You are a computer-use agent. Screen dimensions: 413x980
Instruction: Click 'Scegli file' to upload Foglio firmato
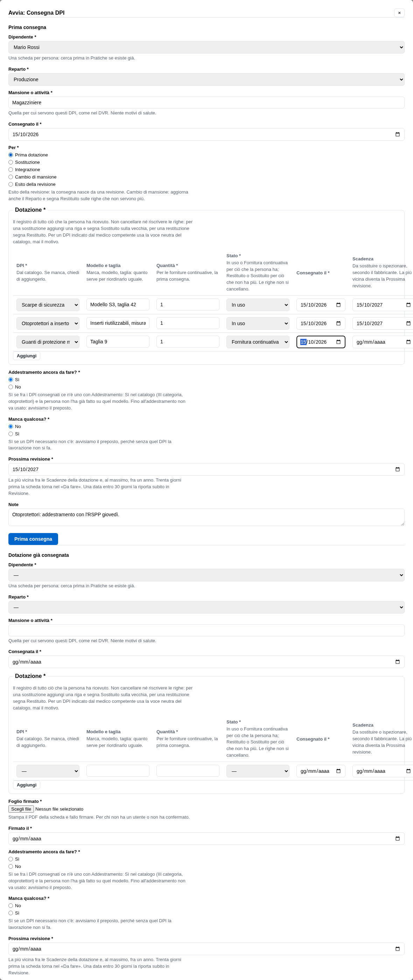coord(21,809)
